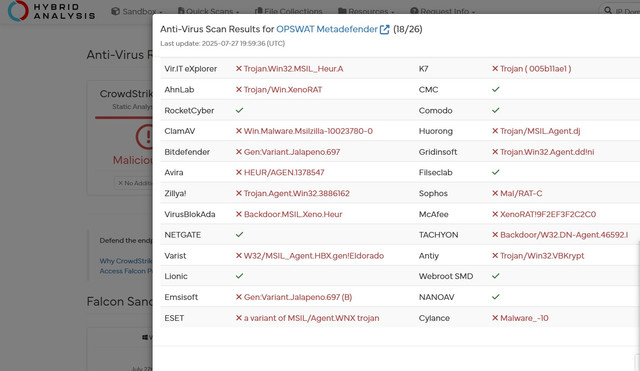
Task: Open the File Collections menu item
Action: click(289, 11)
